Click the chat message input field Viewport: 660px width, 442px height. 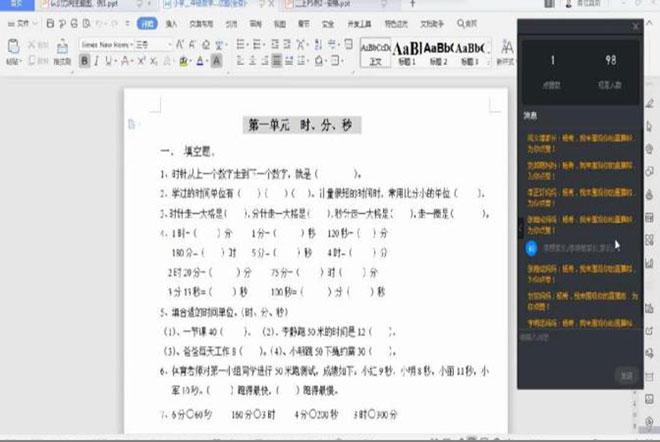coord(579,347)
